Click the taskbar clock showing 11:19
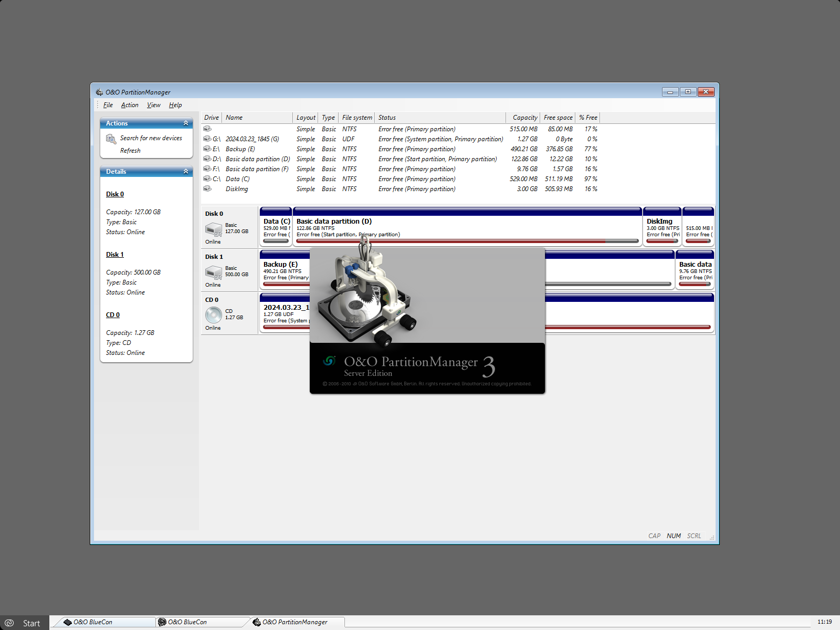 click(825, 622)
